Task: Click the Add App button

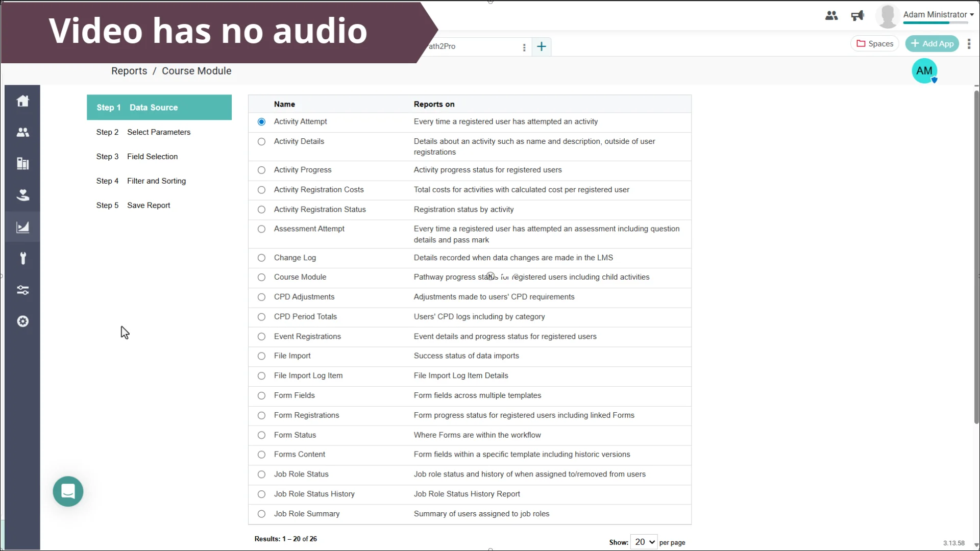Action: (932, 44)
